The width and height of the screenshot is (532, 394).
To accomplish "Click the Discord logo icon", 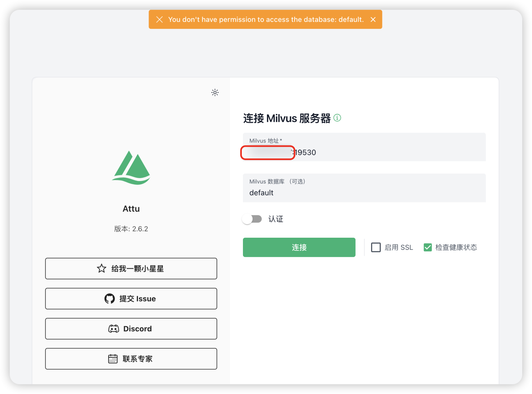I will pos(113,329).
